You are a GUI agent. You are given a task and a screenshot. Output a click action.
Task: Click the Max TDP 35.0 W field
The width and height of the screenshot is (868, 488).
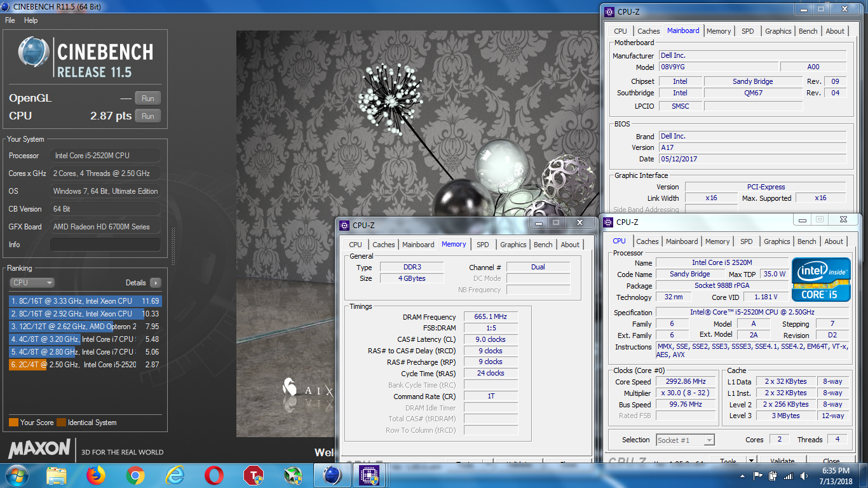774,274
